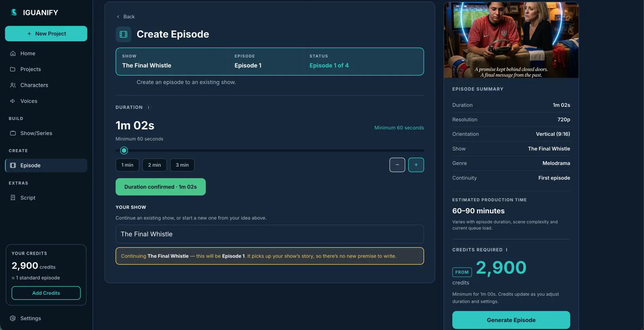Click the Voices speaker icon
Screen dimensions: 644x330
click(13, 101)
